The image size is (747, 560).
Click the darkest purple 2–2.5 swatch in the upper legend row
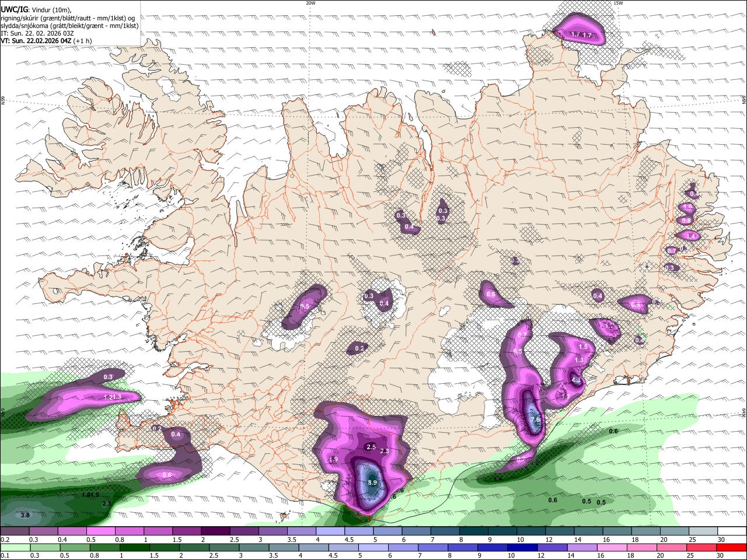(x=215, y=531)
